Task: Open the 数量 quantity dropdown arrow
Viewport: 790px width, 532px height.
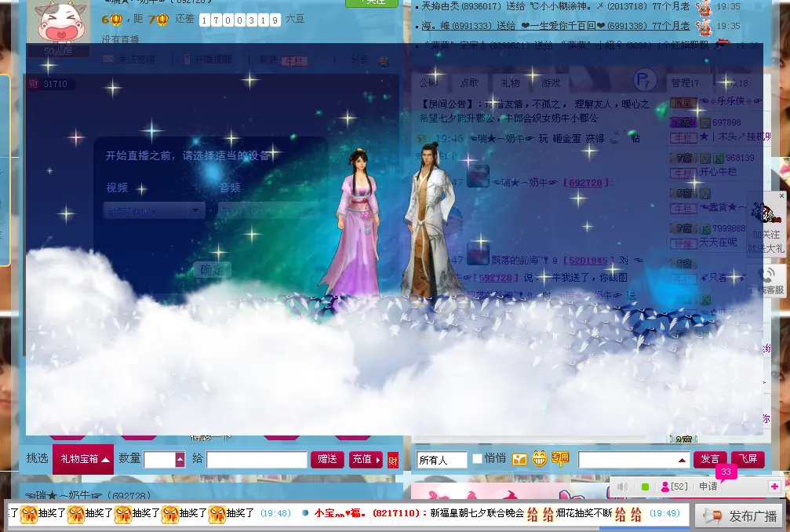Action: [x=180, y=460]
